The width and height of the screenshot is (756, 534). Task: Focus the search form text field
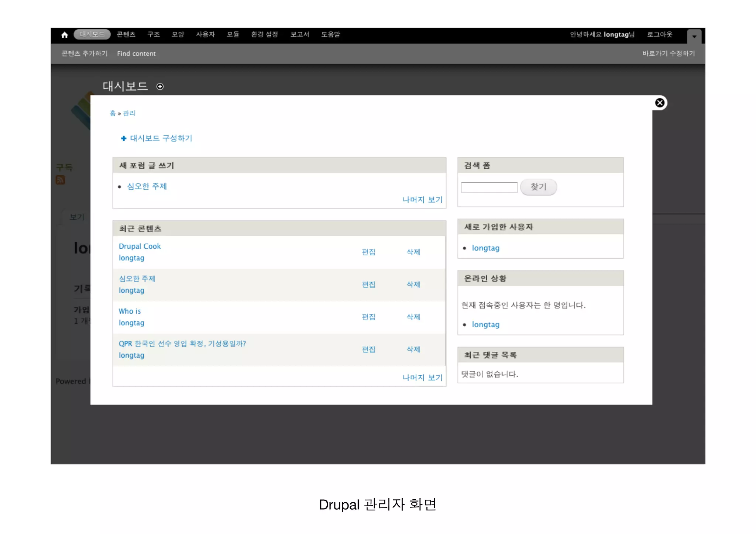click(x=489, y=187)
